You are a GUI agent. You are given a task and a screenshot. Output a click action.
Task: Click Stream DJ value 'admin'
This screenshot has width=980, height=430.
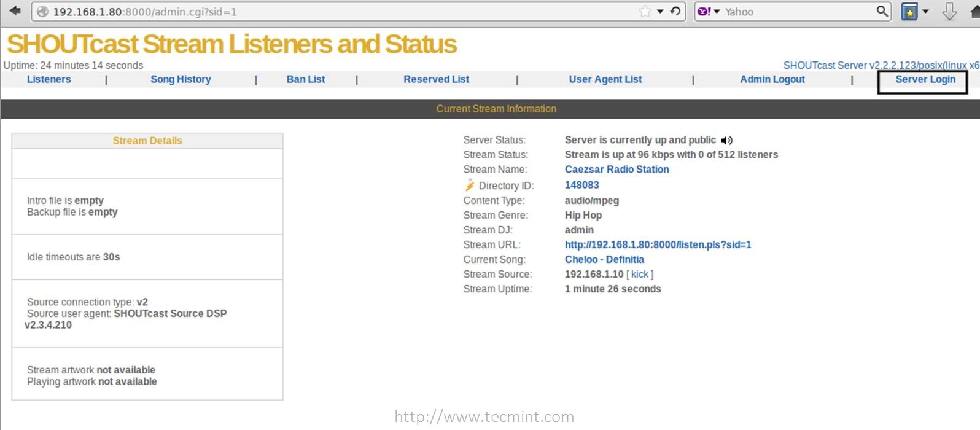coord(579,230)
